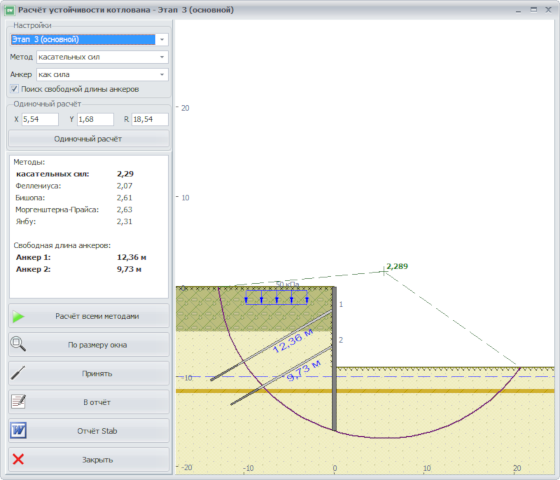This screenshot has width=560, height=480.
Task: Select the Бишопа method result row
Action: pos(74,198)
